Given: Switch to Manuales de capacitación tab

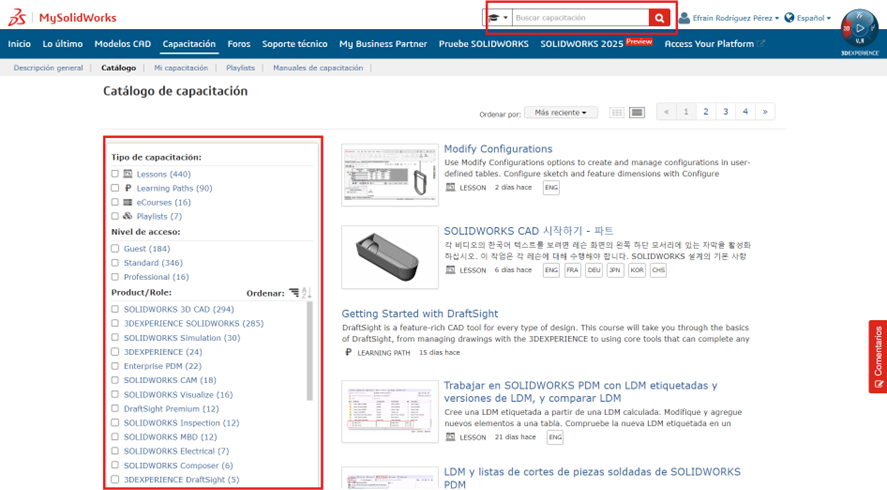Looking at the screenshot, I should (318, 68).
